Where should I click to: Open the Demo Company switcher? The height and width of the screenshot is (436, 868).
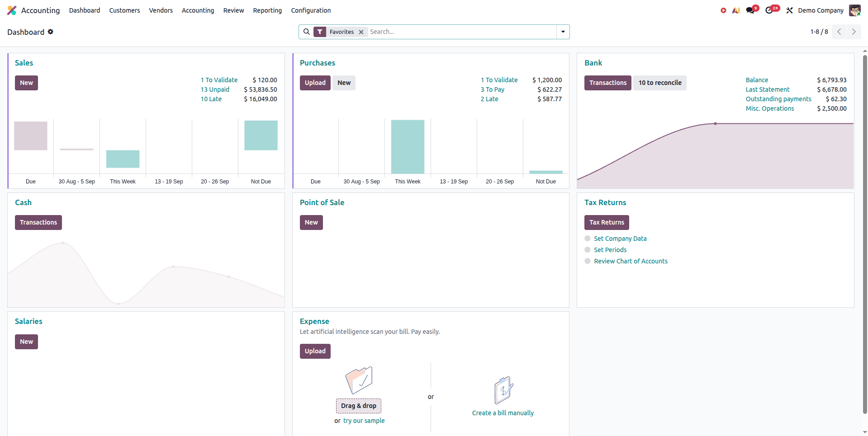[821, 10]
